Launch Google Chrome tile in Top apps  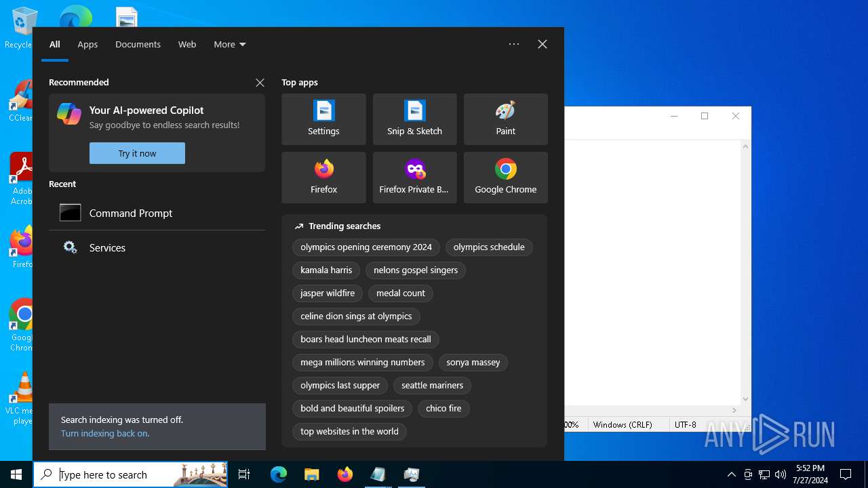coord(505,178)
